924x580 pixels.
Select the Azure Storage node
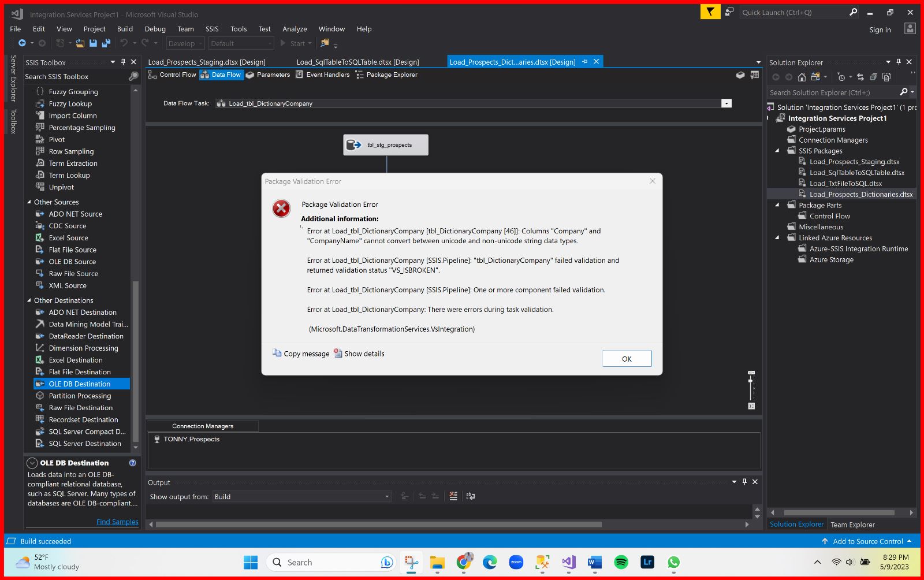[x=831, y=260]
